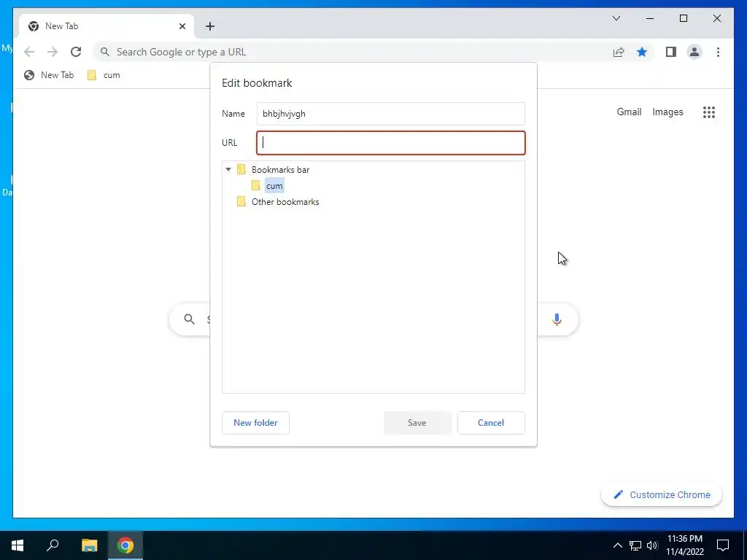
Task: Open Windows taskbar search
Action: click(53, 545)
